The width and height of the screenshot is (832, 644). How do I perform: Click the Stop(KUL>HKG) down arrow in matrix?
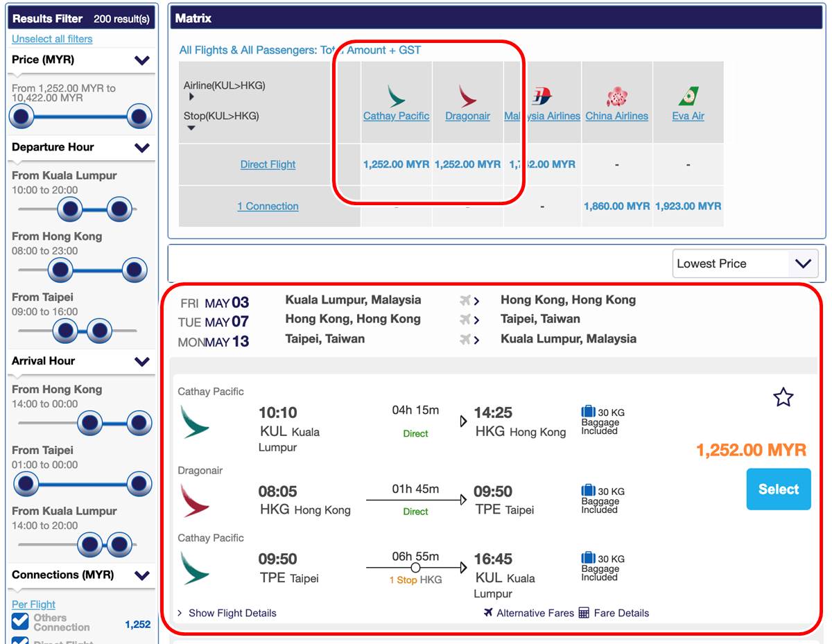coord(192,128)
